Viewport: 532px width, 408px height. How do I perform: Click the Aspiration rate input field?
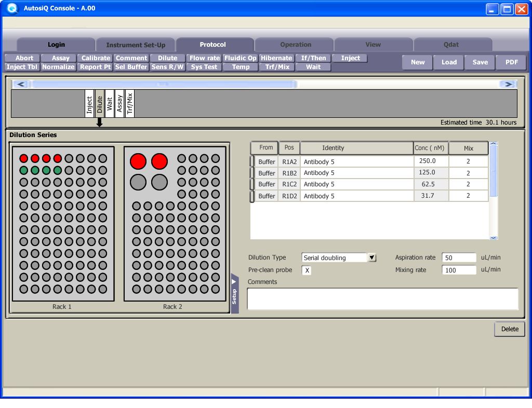click(459, 257)
